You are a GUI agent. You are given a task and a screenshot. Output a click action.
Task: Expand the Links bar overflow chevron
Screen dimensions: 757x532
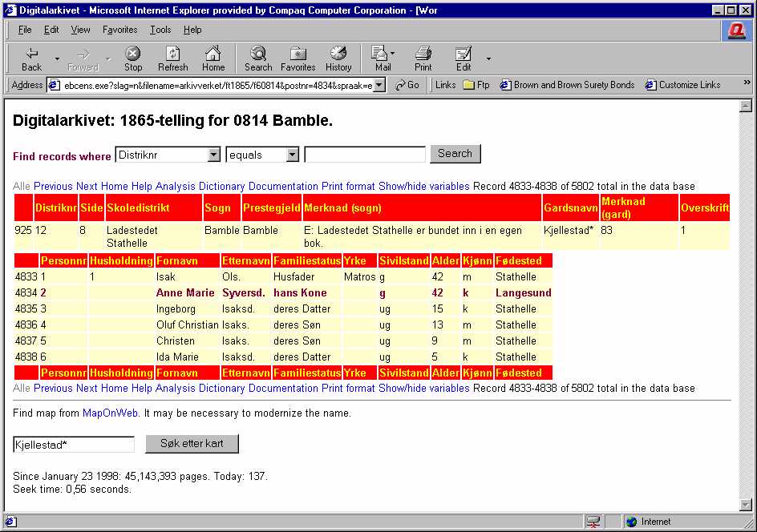click(747, 83)
